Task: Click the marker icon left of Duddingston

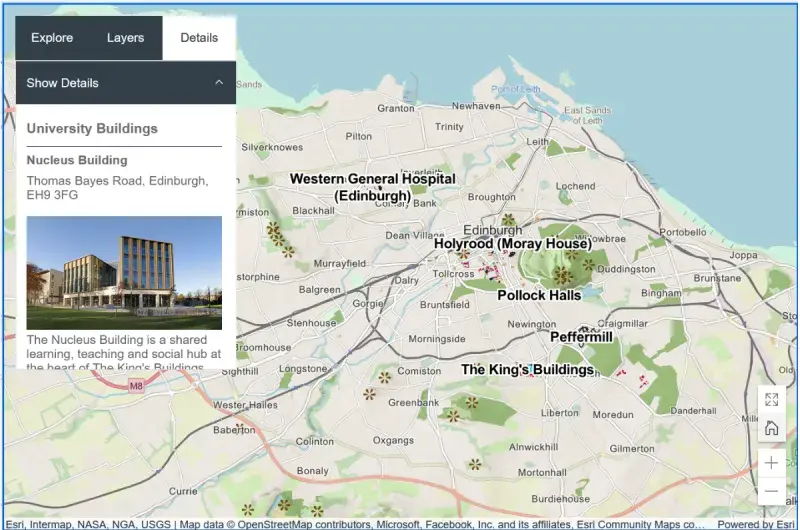Action: [588, 266]
